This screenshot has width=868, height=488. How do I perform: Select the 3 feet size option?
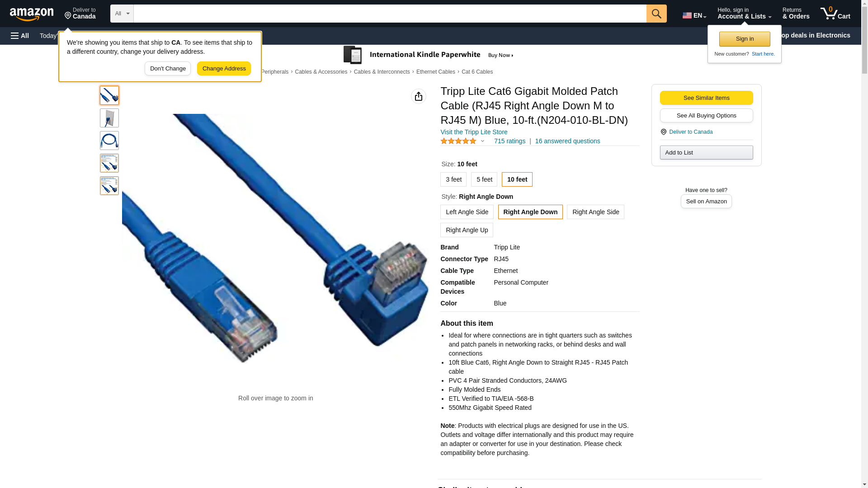[x=453, y=179]
